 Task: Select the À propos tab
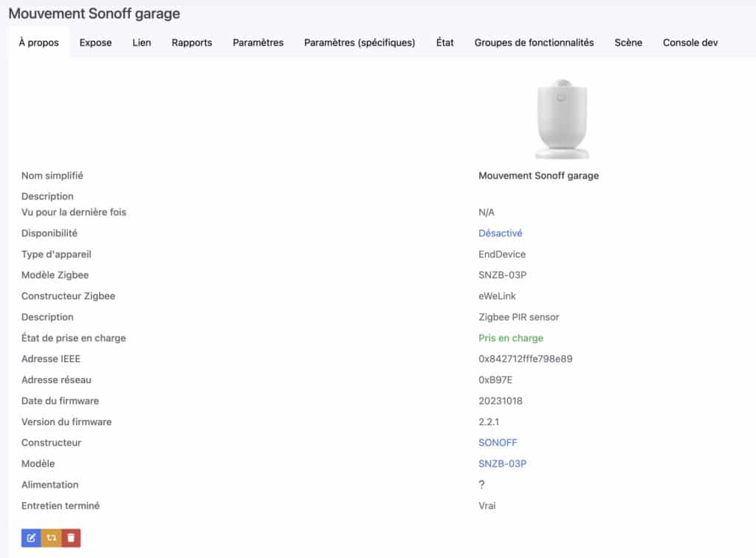38,43
